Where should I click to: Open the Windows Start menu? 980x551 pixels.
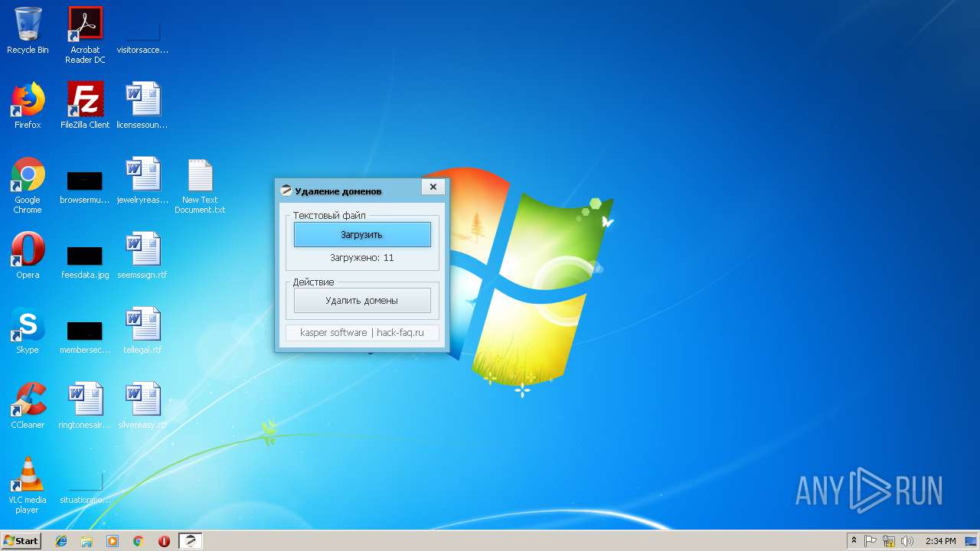click(x=21, y=540)
